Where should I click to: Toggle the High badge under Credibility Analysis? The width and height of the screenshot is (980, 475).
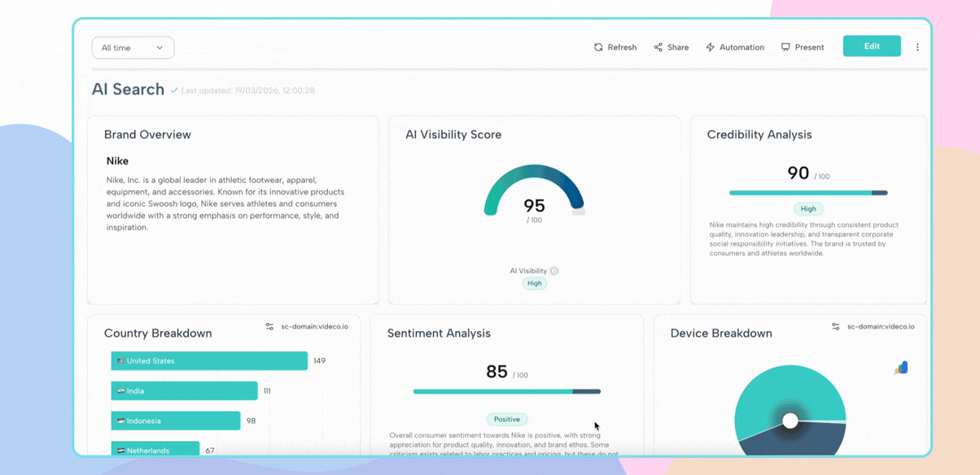click(808, 209)
